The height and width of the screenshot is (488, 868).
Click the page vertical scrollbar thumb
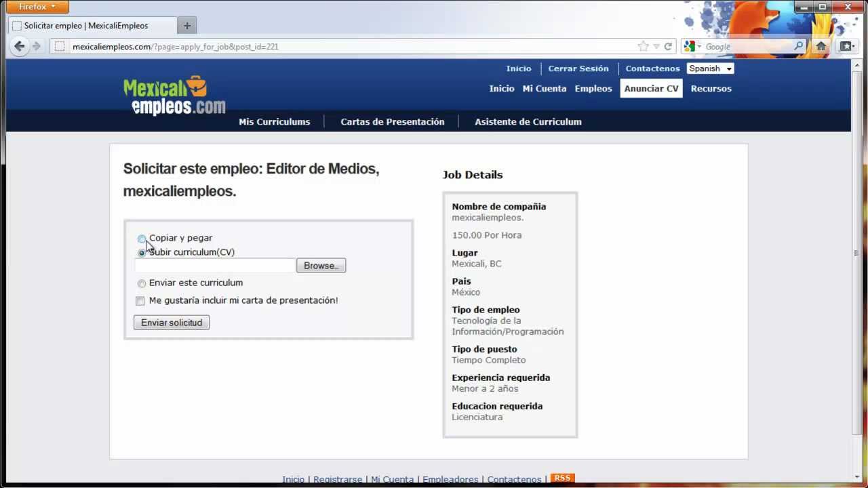[856, 252]
